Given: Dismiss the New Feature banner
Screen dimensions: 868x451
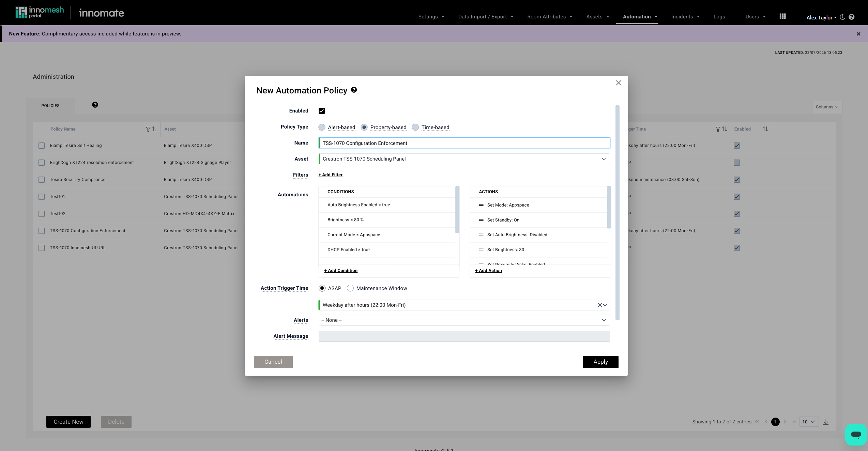Looking at the screenshot, I should [858, 34].
